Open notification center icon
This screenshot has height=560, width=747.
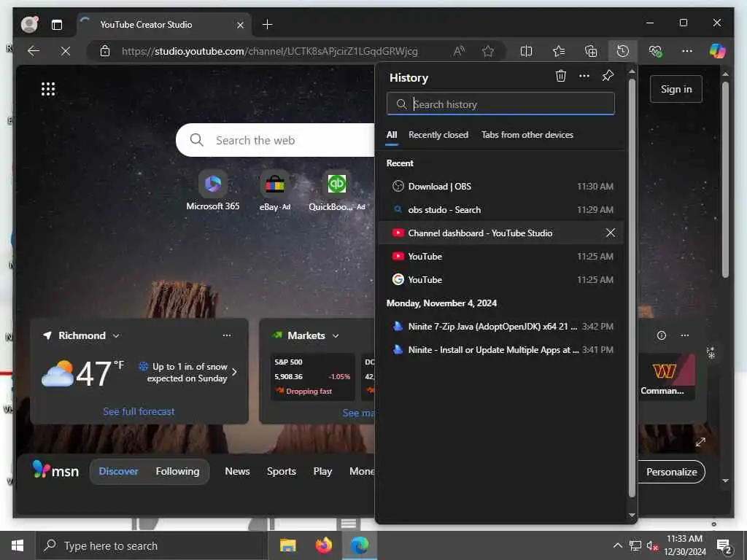point(724,546)
